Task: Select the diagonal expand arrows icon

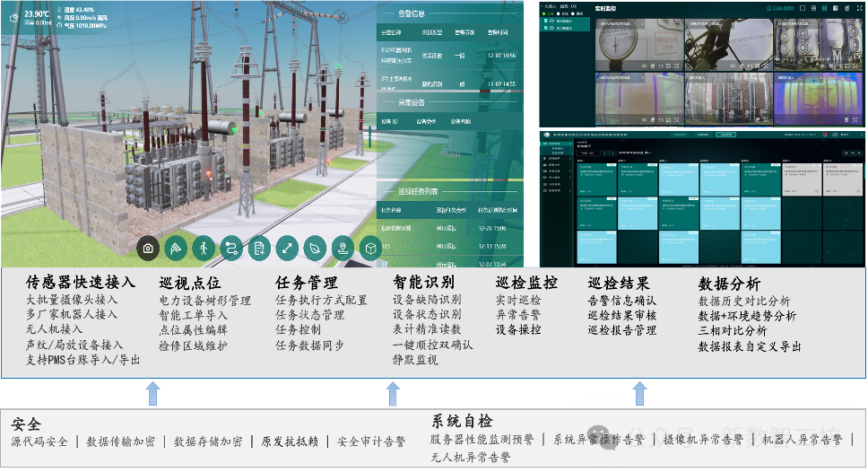Action: point(287,249)
